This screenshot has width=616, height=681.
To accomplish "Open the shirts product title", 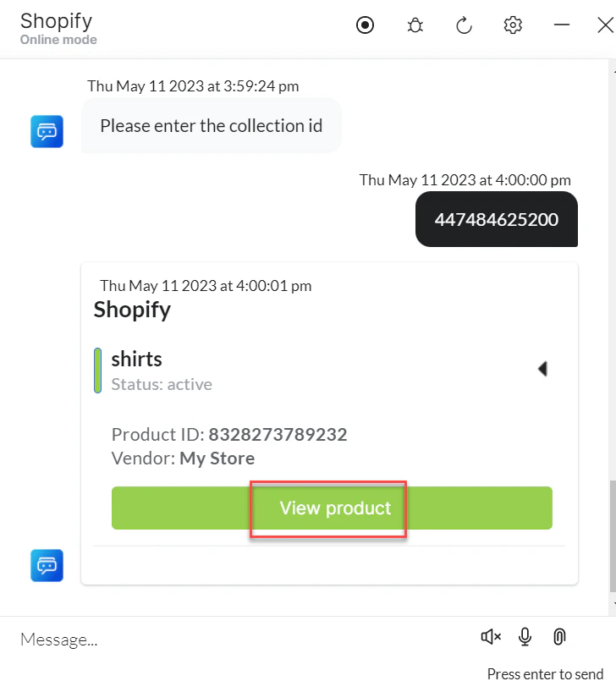I will tap(136, 359).
